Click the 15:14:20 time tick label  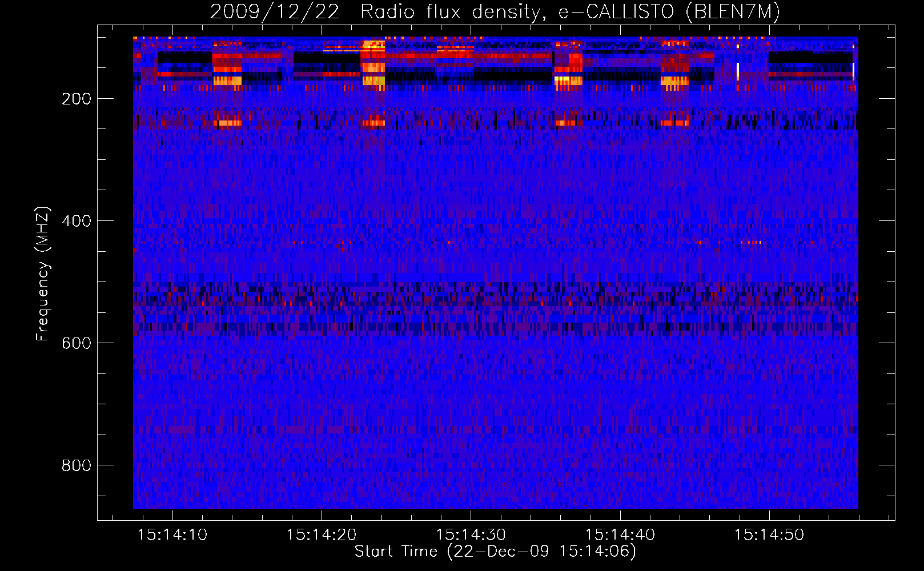[x=322, y=535]
